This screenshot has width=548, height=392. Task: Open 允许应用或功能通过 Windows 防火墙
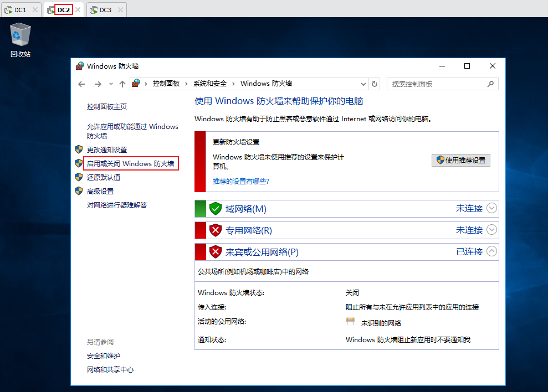(x=132, y=131)
